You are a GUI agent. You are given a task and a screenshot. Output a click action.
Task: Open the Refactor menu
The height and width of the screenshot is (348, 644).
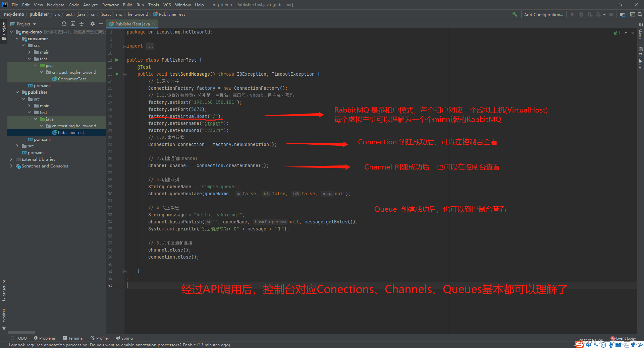110,5
